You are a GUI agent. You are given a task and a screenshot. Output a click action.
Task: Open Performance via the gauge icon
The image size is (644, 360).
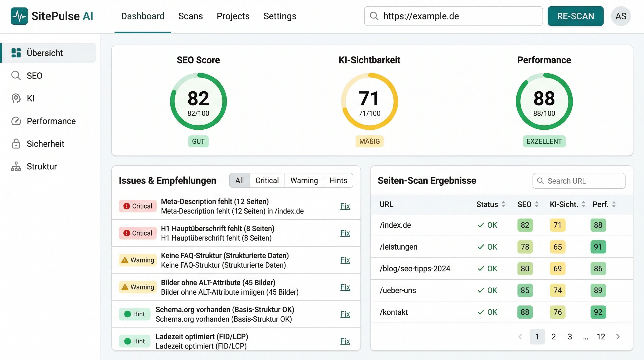(16, 121)
